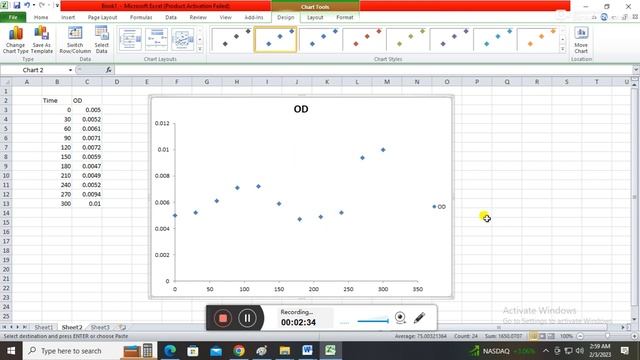Image resolution: width=640 pixels, height=360 pixels.
Task: Select cell containing 0.0094
Action: 87,194
